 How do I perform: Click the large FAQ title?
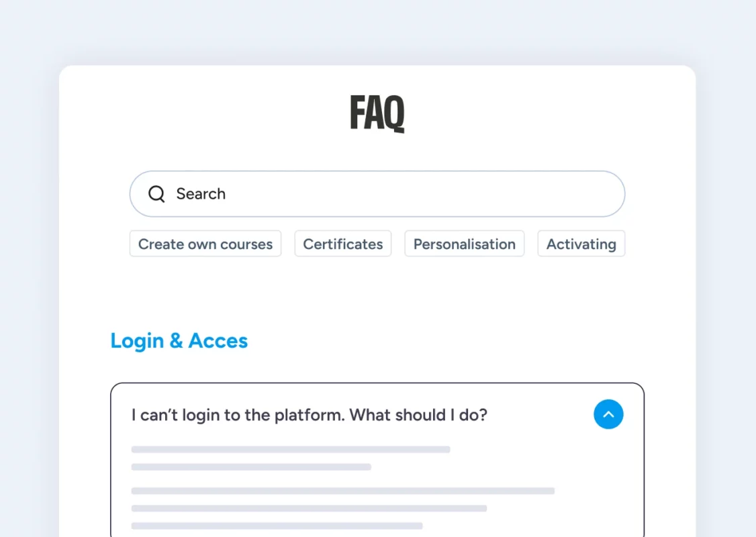(x=377, y=113)
